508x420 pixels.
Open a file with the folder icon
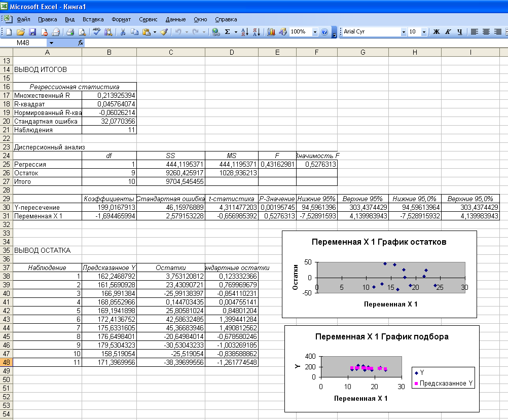click(20, 32)
